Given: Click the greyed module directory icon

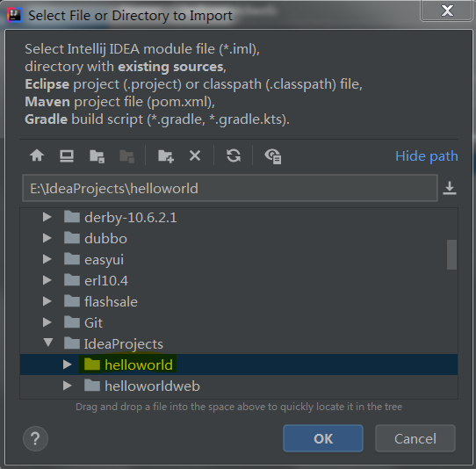Looking at the screenshot, I should [126, 156].
